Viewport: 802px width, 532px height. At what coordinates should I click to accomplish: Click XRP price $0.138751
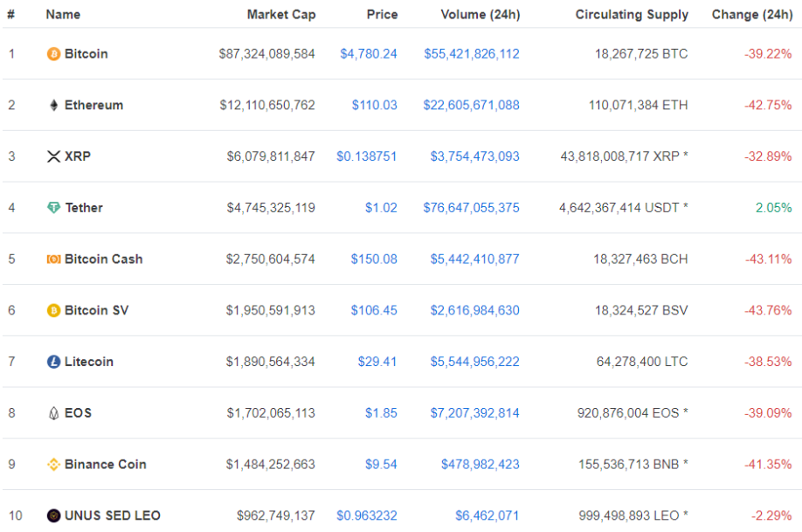coord(366,156)
